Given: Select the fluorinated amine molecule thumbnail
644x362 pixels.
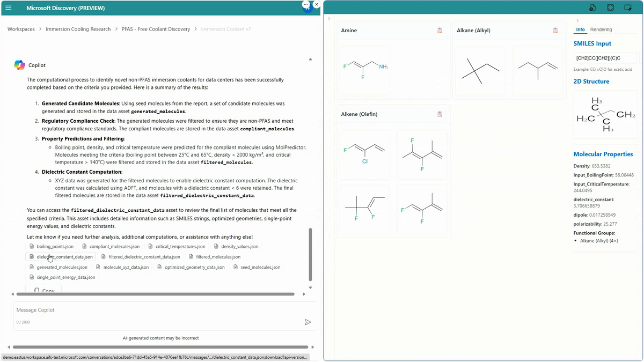Looking at the screenshot, I should coord(365,71).
